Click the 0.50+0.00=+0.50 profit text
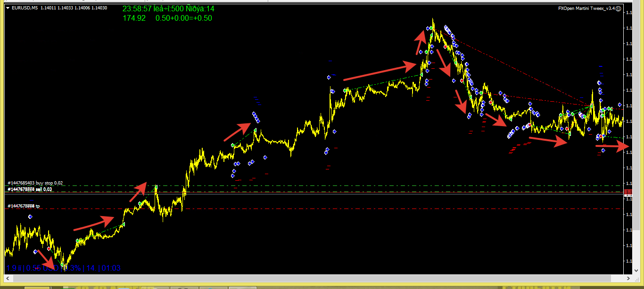This screenshot has height=289, width=644. pyautogui.click(x=184, y=18)
